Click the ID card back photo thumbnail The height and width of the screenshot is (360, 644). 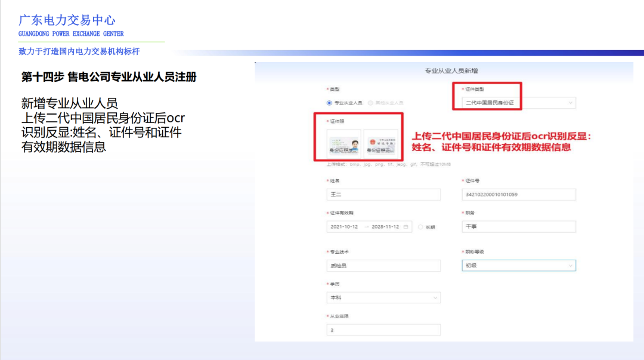click(x=380, y=143)
